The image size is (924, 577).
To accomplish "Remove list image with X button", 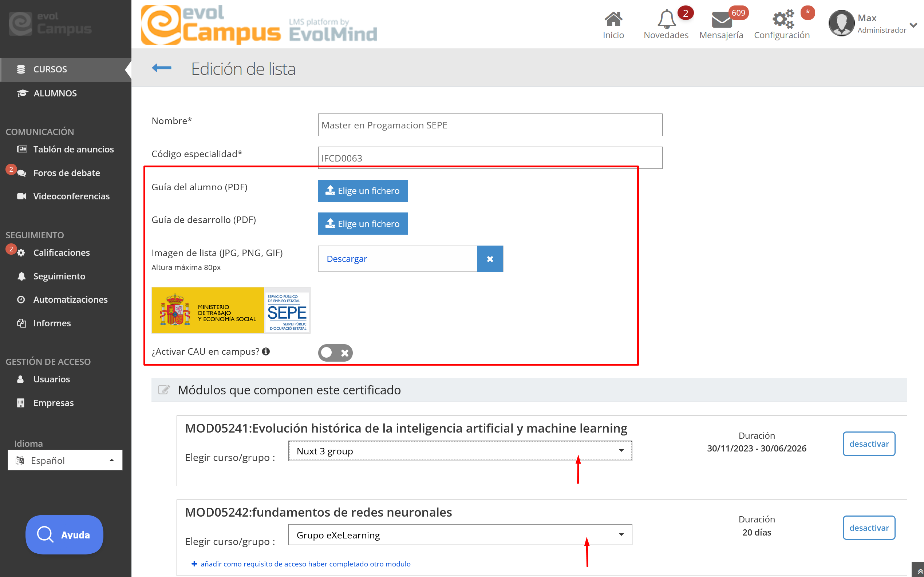I will (490, 259).
